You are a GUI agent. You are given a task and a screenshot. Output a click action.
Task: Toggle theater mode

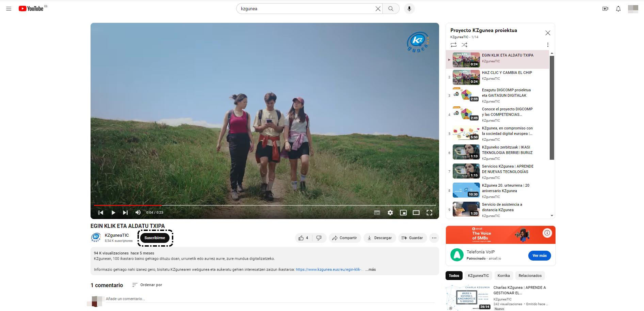point(416,213)
